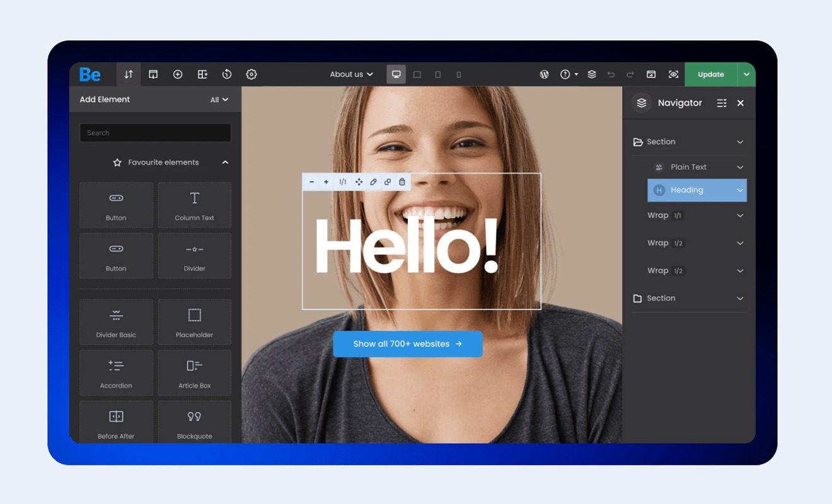Click the clone icon on Hello toolbar

(388, 182)
